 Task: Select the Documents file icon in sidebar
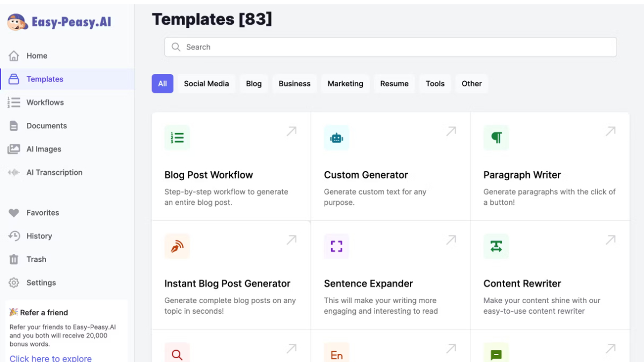pyautogui.click(x=14, y=125)
